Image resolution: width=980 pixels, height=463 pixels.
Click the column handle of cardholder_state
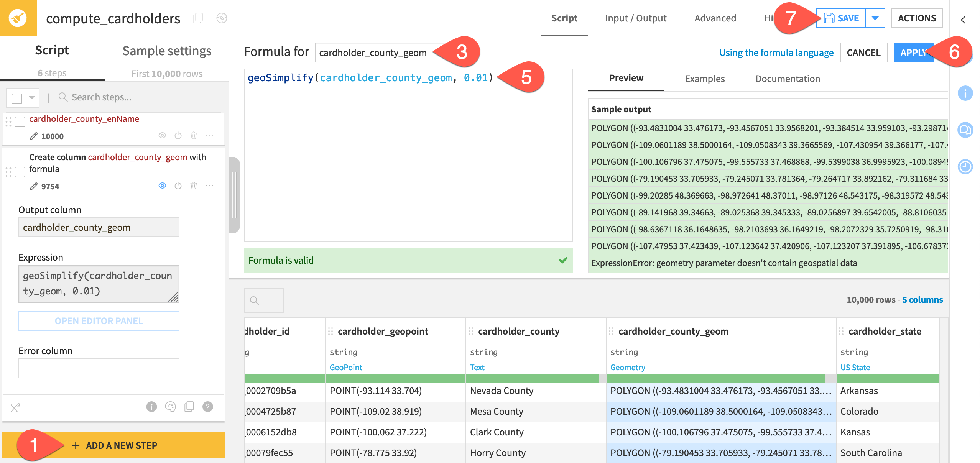tap(841, 331)
